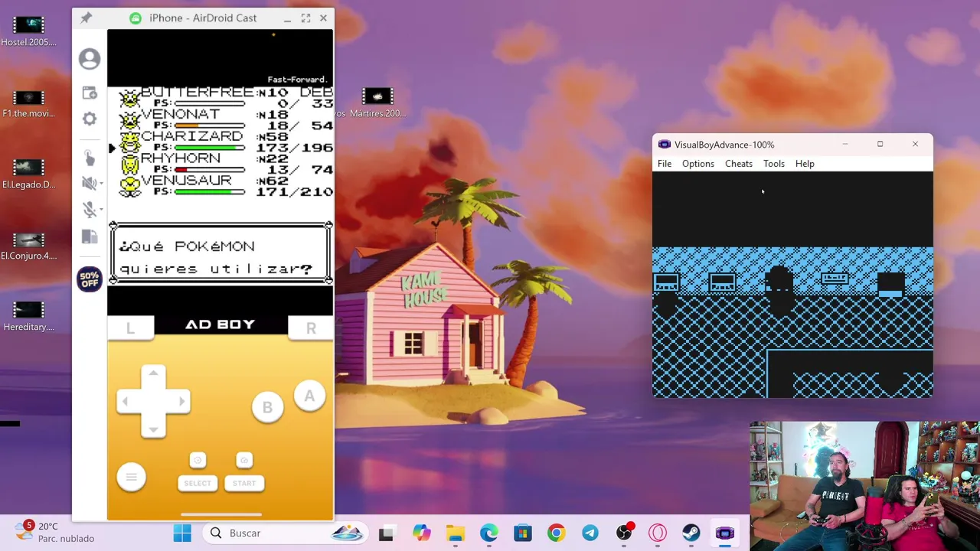
Task: Toggle the muted microphone in AirDroid sidebar
Action: 88,210
